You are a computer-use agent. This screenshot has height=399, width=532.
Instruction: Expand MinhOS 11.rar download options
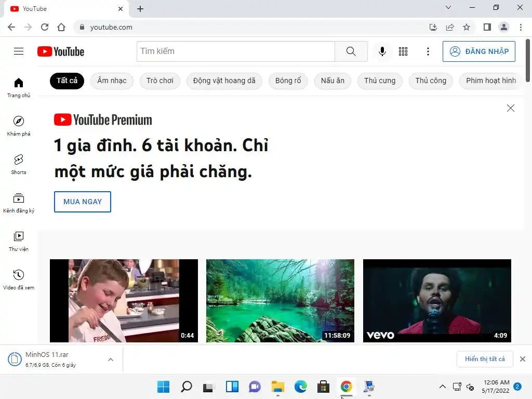point(111,360)
